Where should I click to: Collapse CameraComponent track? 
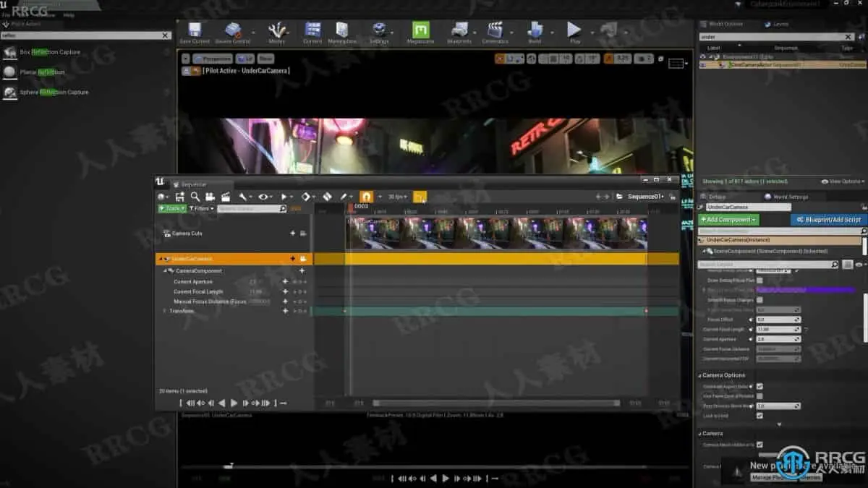[166, 270]
